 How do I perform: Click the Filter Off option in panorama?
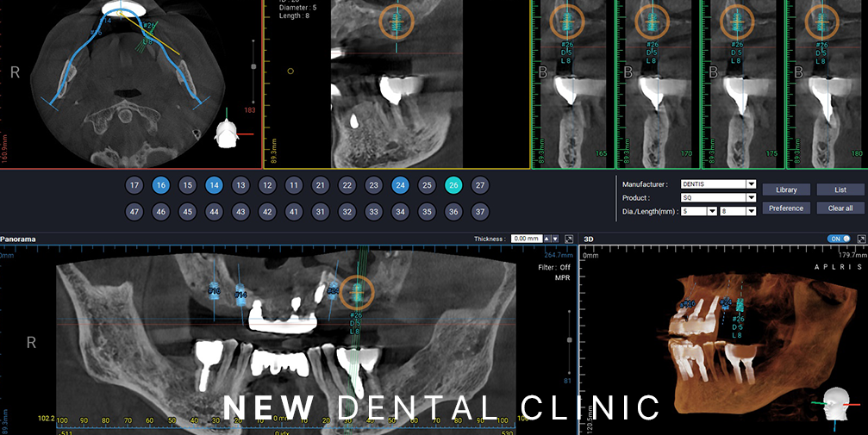(x=553, y=267)
